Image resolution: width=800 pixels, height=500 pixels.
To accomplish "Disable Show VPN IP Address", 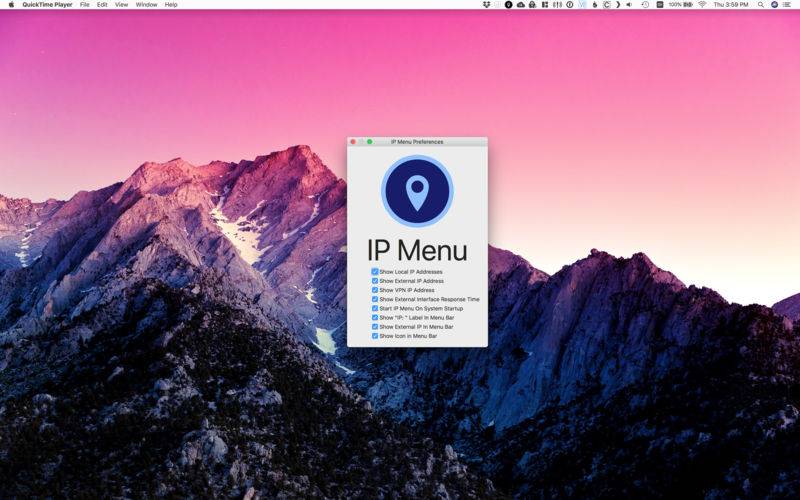I will [375, 290].
